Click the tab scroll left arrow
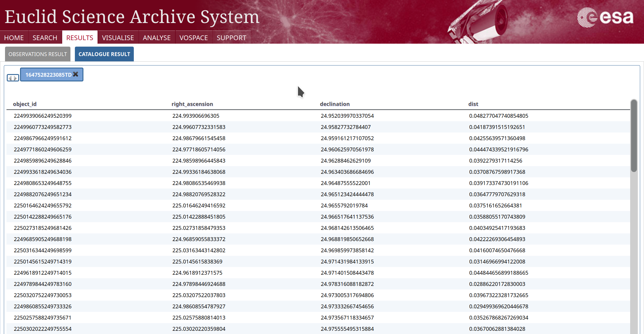Screen dimensions: 644x334 (10, 78)
